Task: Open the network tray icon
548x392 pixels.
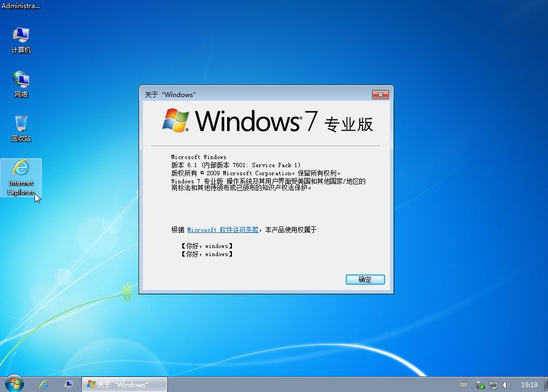Action: tap(493, 385)
